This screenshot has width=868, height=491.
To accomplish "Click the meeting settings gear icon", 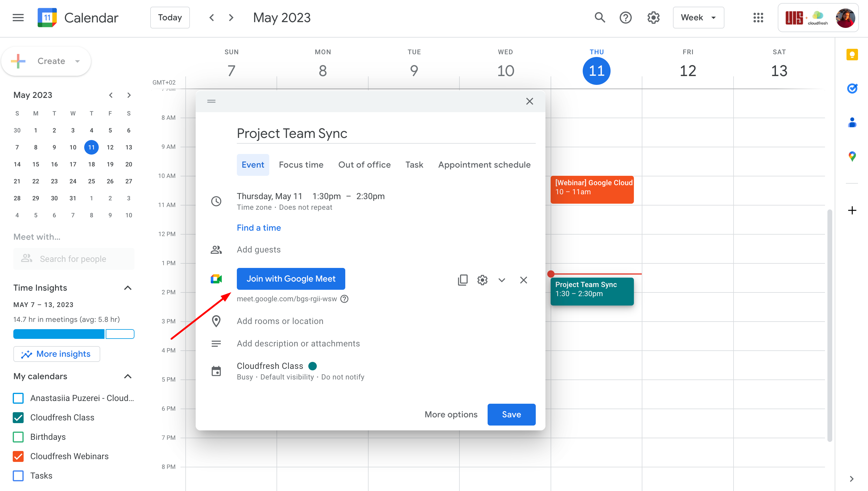I will (482, 279).
